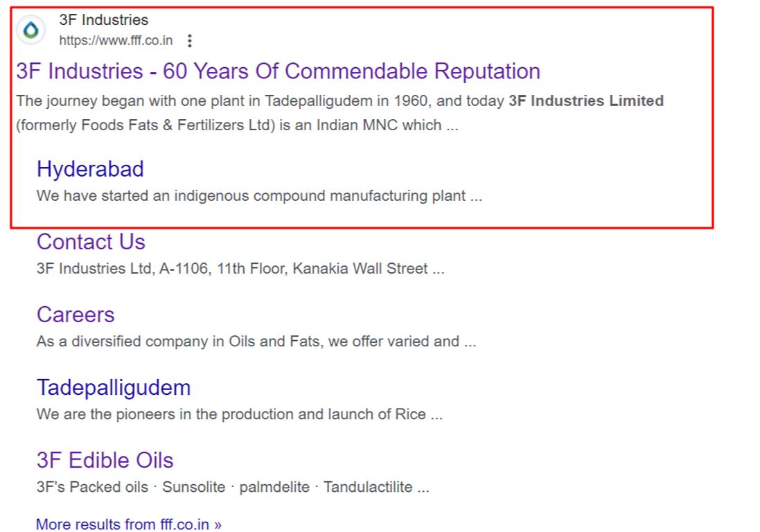Click the Hyderabad description about compound manufacturing plant
This screenshot has width=760, height=532.
point(259,196)
